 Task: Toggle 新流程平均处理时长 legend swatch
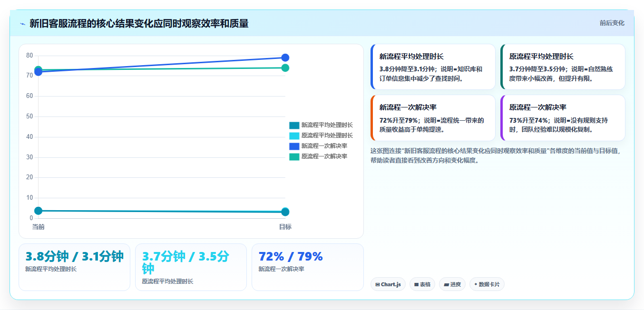(294, 125)
